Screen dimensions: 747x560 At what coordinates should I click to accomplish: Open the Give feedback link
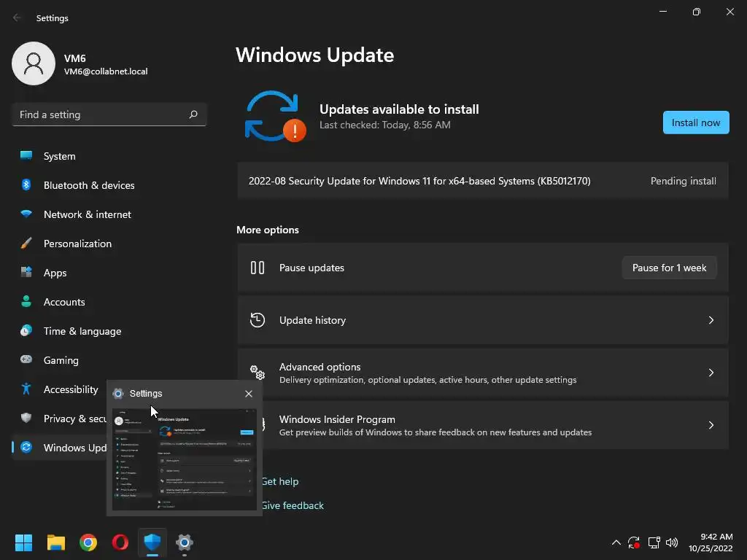293,506
